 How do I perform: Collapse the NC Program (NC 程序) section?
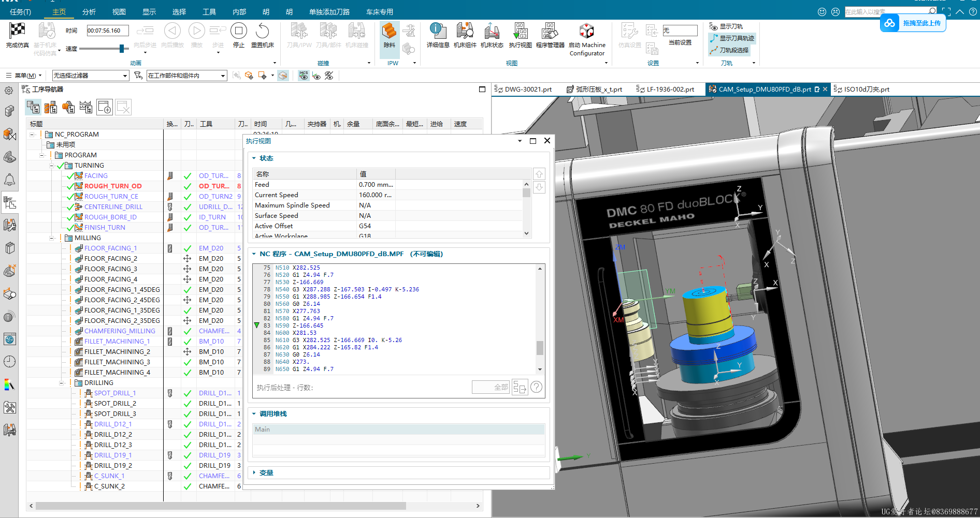(x=254, y=254)
